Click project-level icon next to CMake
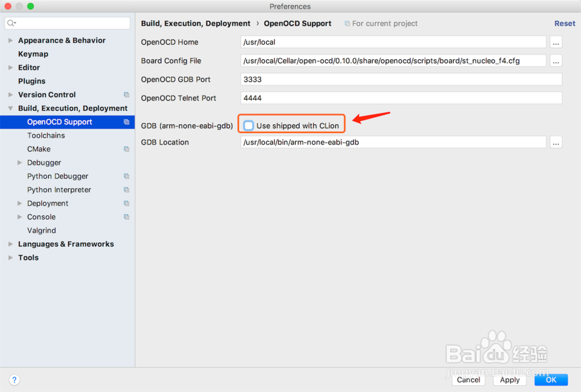The height and width of the screenshot is (392, 581). click(x=126, y=149)
